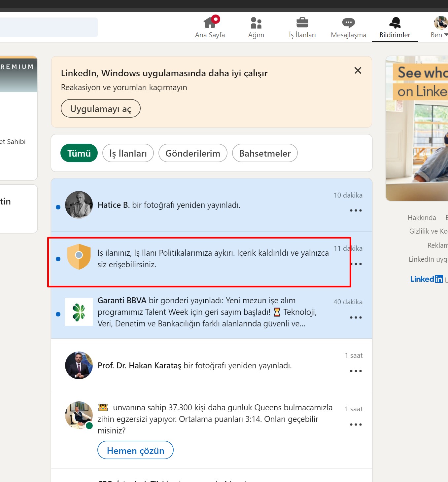Open the See who advertisement image
This screenshot has width=448, height=482.
417,129
